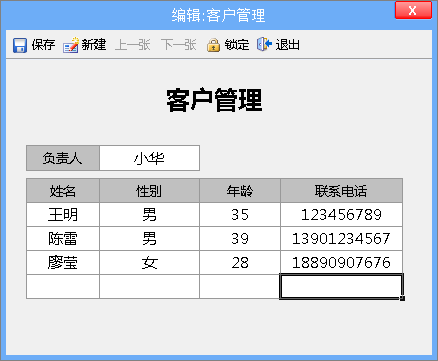Click the 退出 toolbar label
The height and width of the screenshot is (361, 438).
[x=288, y=45]
